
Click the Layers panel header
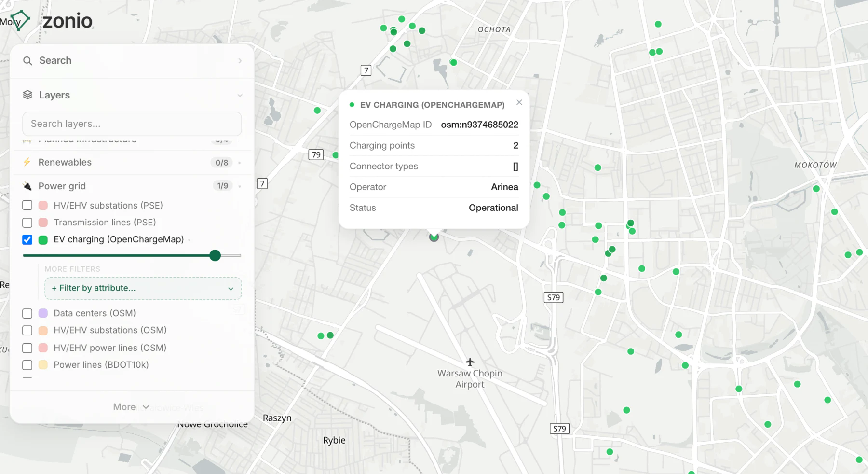pyautogui.click(x=132, y=95)
